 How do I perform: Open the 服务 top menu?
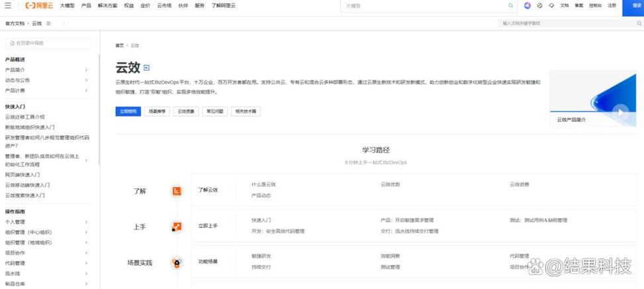pyautogui.click(x=199, y=6)
